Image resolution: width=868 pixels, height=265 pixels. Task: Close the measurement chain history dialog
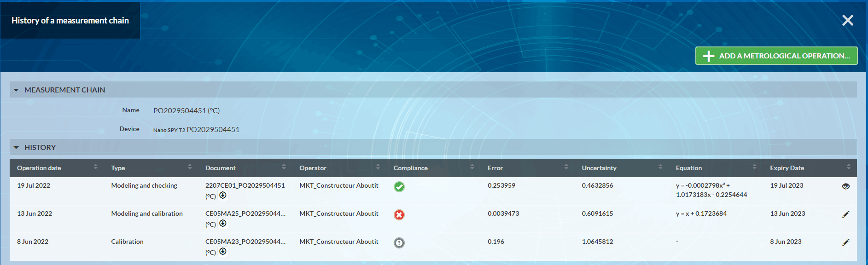coord(848,20)
